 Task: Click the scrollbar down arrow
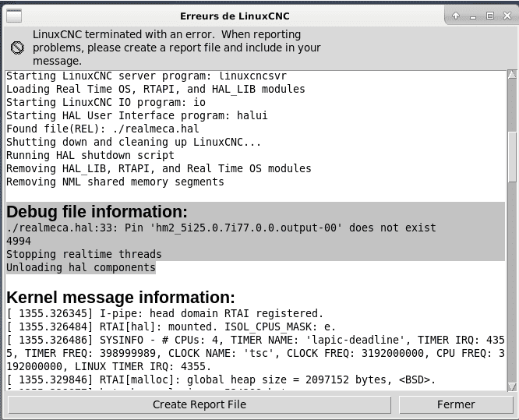coord(512,387)
